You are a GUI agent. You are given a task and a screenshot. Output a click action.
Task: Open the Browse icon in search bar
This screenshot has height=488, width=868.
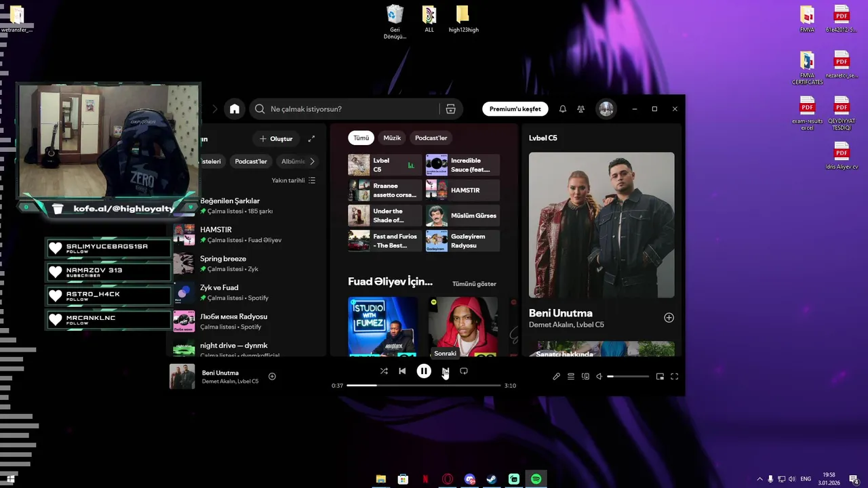point(450,109)
